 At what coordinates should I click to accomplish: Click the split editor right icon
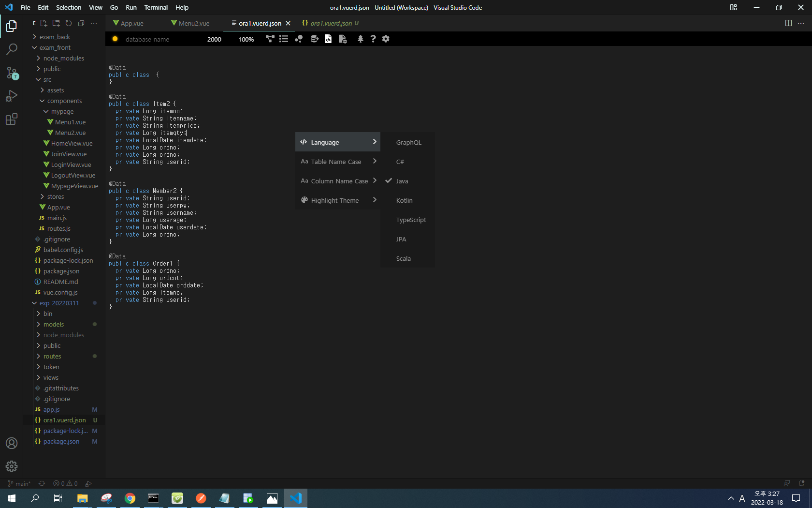(x=788, y=23)
